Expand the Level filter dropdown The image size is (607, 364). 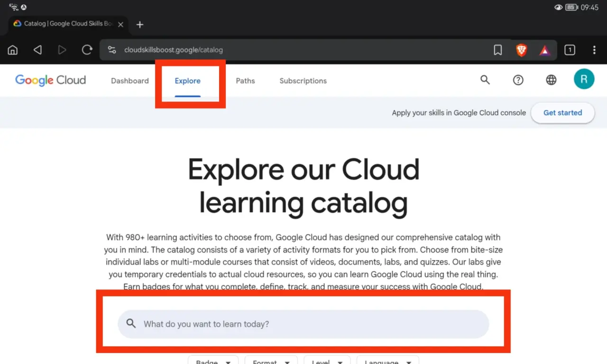coord(327,360)
